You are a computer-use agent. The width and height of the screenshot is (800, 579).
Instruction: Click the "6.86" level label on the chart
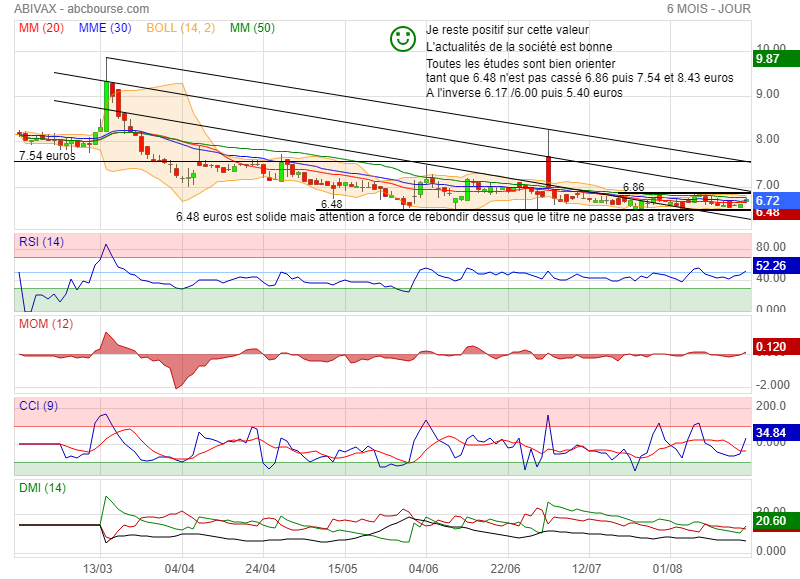634,187
